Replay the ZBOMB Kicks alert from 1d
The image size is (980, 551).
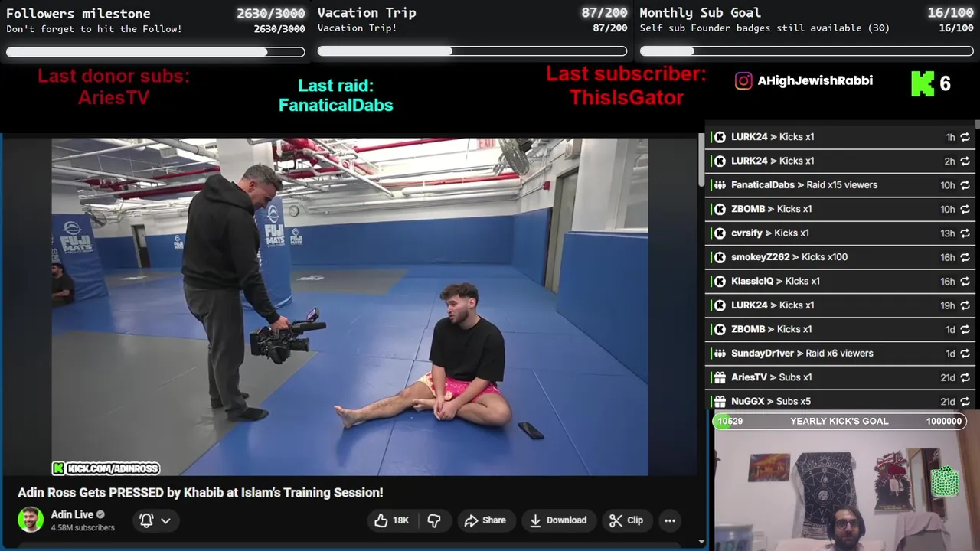(965, 329)
